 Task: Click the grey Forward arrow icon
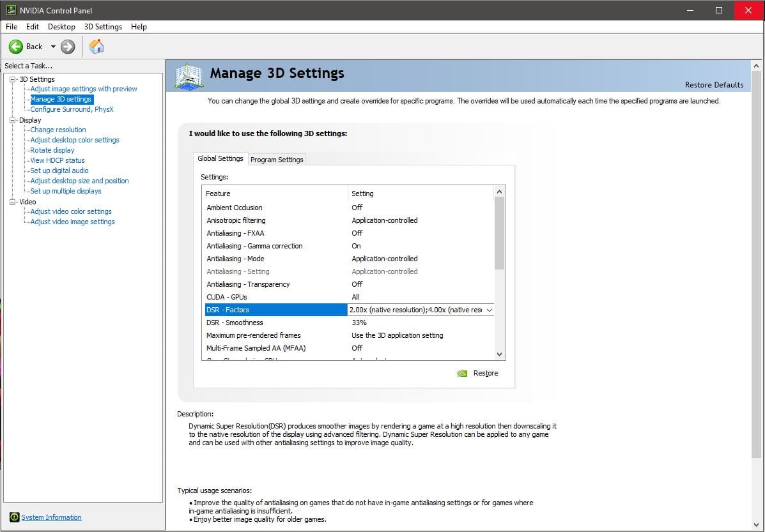pos(68,47)
